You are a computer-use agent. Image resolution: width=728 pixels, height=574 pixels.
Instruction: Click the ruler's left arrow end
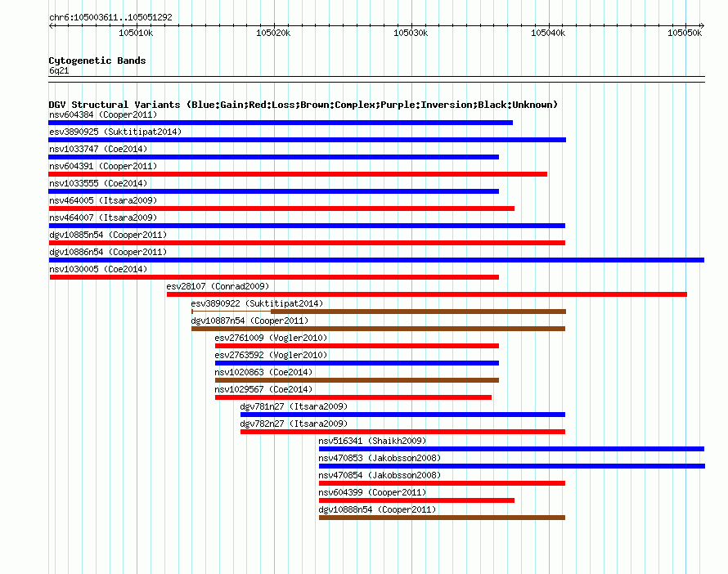[51, 26]
